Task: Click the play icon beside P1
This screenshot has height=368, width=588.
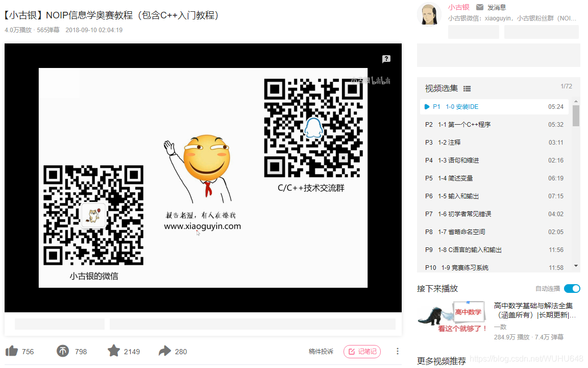Action: pyautogui.click(x=427, y=107)
